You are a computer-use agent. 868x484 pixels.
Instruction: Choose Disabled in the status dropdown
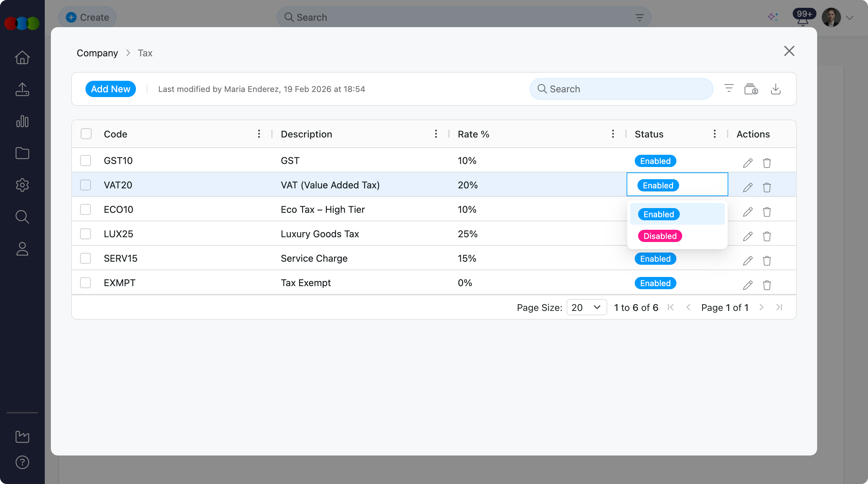click(660, 236)
